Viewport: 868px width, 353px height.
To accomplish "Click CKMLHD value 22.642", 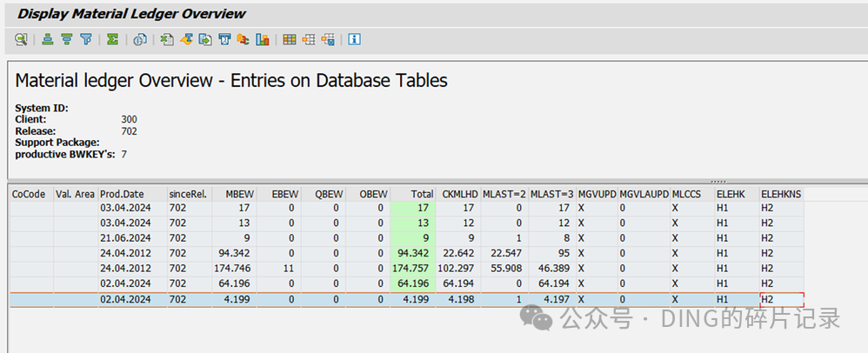I will [458, 253].
